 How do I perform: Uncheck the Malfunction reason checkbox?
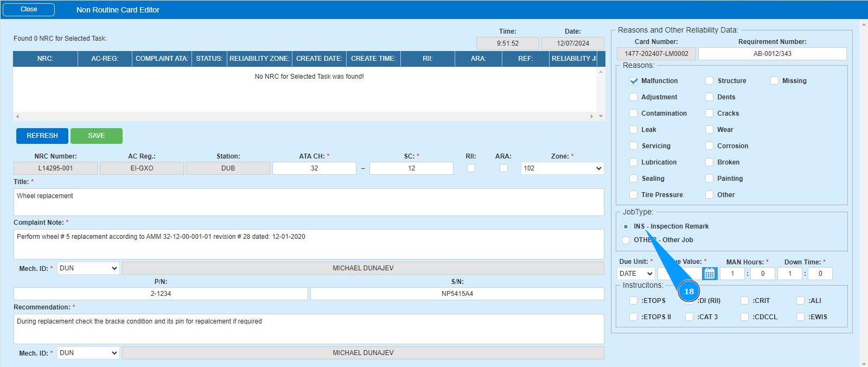pyautogui.click(x=633, y=81)
